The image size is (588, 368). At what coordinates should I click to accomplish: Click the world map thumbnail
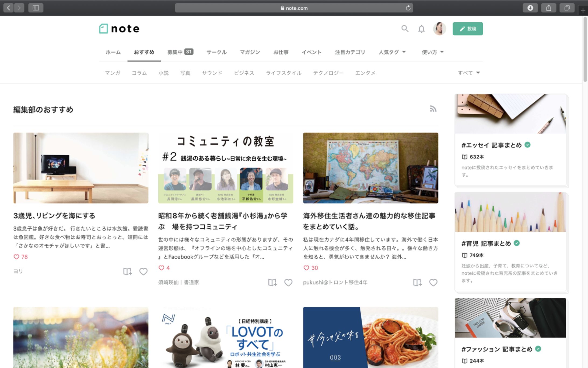coord(370,168)
